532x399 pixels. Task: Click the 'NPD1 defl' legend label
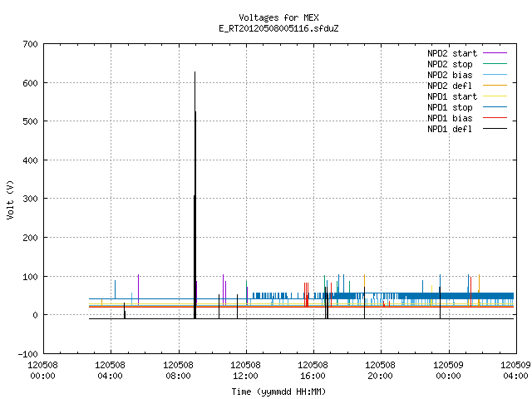(450, 130)
